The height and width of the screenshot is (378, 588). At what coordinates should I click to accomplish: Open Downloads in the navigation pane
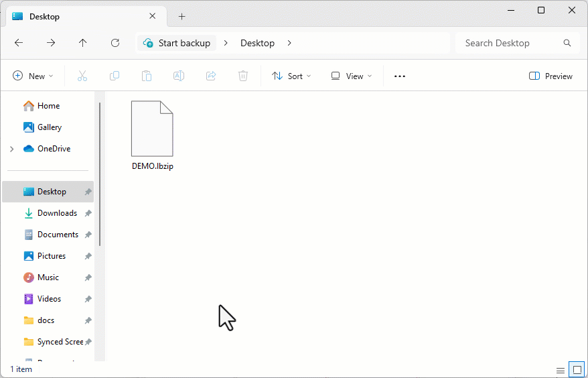pyautogui.click(x=57, y=213)
